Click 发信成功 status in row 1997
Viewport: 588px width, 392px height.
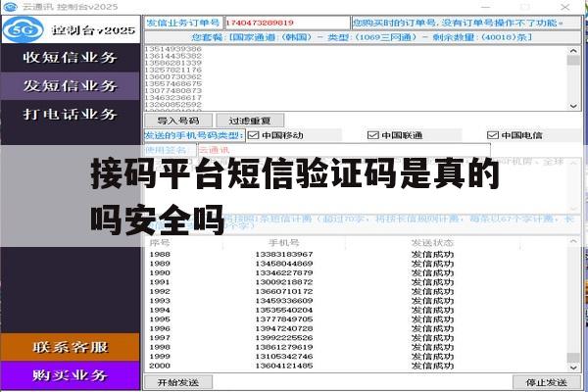click(432, 337)
